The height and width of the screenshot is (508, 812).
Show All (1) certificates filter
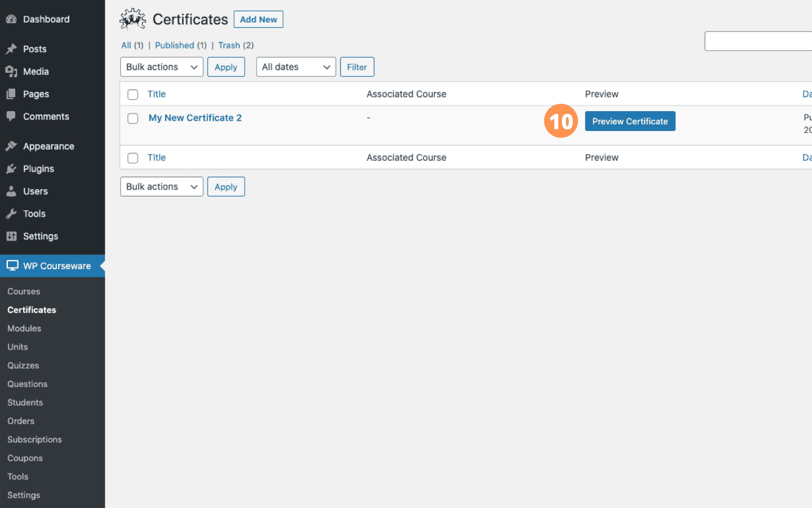pos(132,45)
